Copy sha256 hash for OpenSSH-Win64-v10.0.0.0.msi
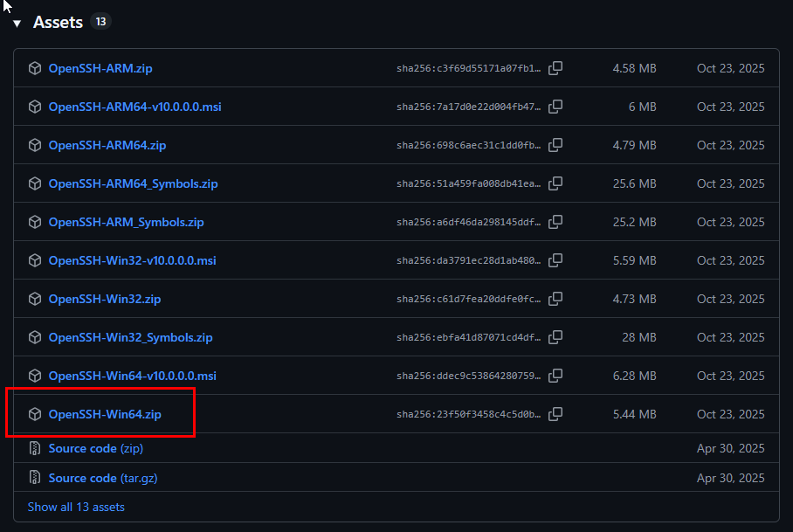This screenshot has height=532, width=793. (555, 376)
